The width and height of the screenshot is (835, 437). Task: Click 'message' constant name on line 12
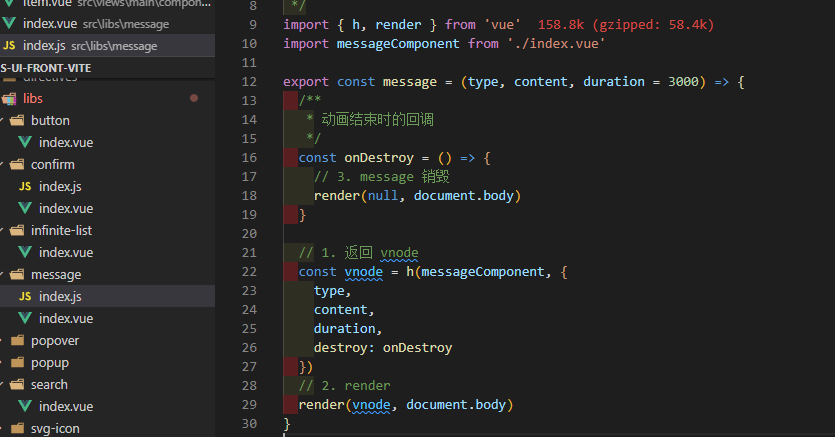click(410, 82)
